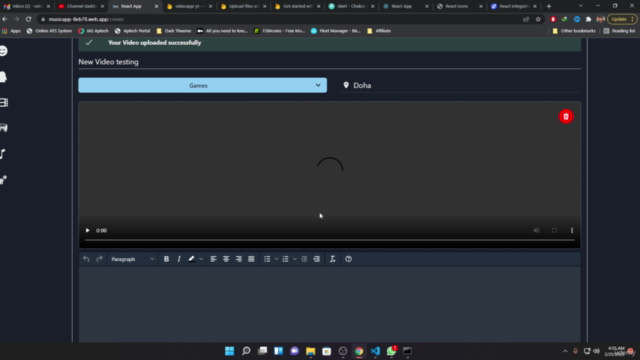Image resolution: width=640 pixels, height=360 pixels.
Task: Open video in fullscreen mode
Action: click(554, 231)
